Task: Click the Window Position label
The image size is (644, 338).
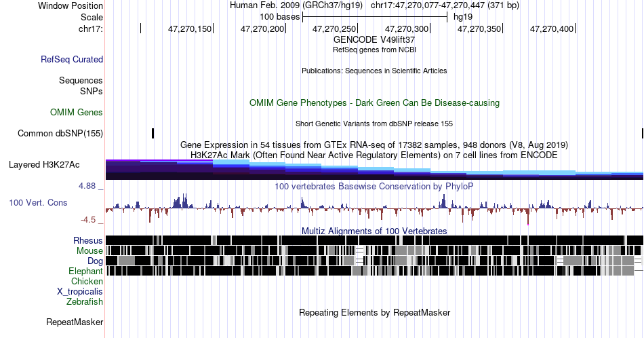Action: [x=71, y=5]
